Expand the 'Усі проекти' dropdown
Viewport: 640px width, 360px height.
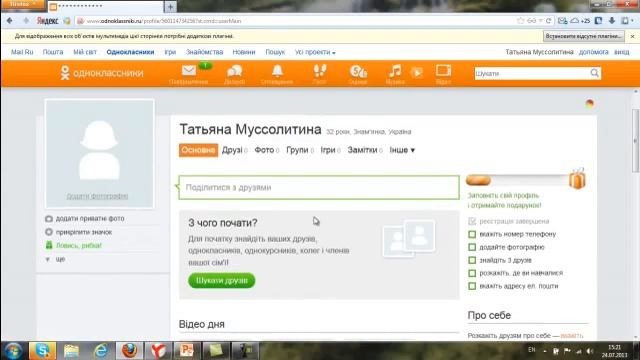coord(315,52)
